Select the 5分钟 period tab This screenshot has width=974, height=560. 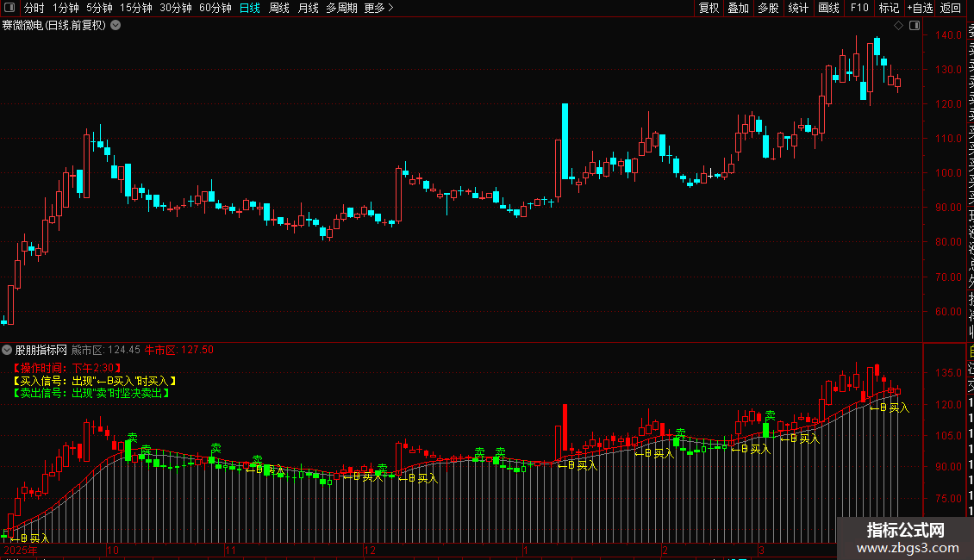pyautogui.click(x=99, y=8)
